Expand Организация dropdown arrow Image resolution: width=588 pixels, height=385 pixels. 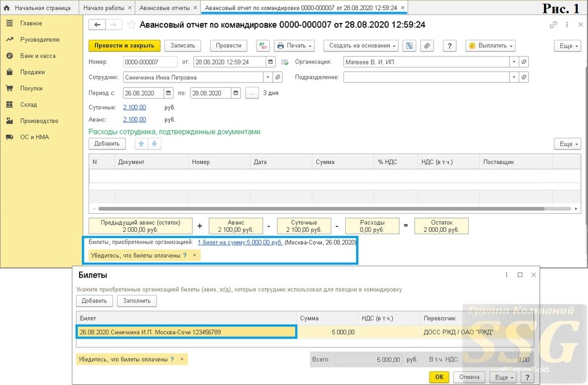tap(514, 62)
